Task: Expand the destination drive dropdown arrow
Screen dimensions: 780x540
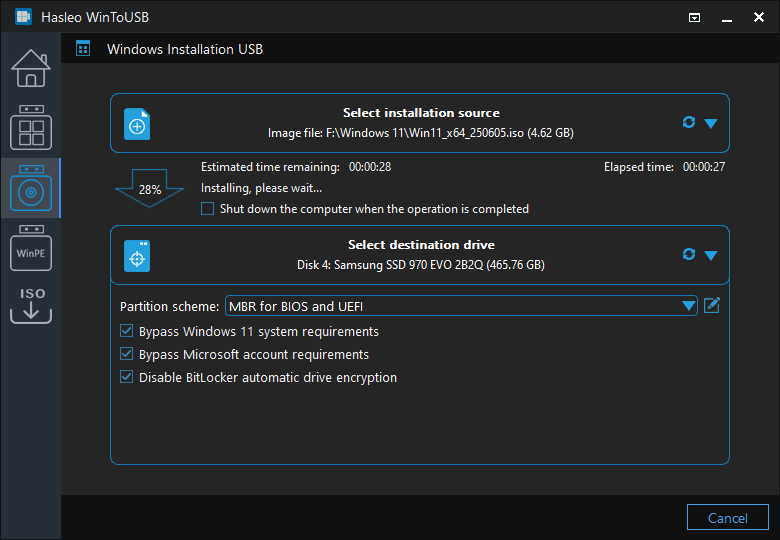Action: tap(711, 255)
